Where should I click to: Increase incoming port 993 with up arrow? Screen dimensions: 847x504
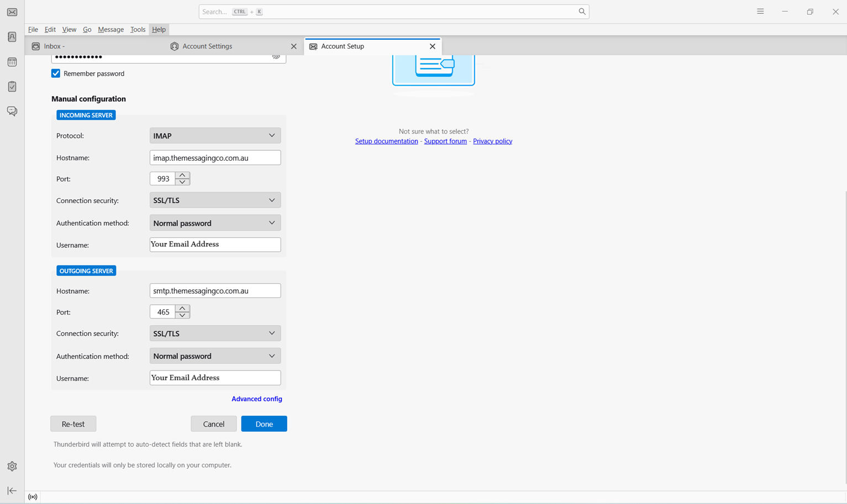tap(182, 176)
